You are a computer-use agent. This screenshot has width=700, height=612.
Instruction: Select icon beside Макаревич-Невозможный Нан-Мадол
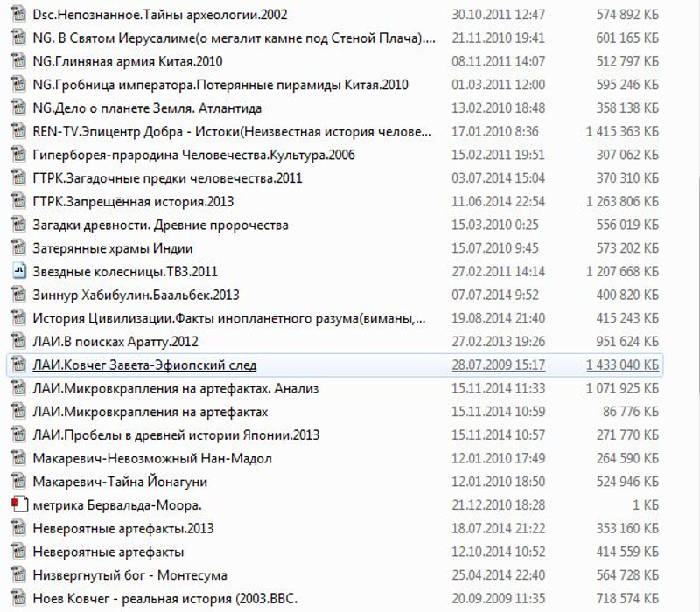(18, 458)
